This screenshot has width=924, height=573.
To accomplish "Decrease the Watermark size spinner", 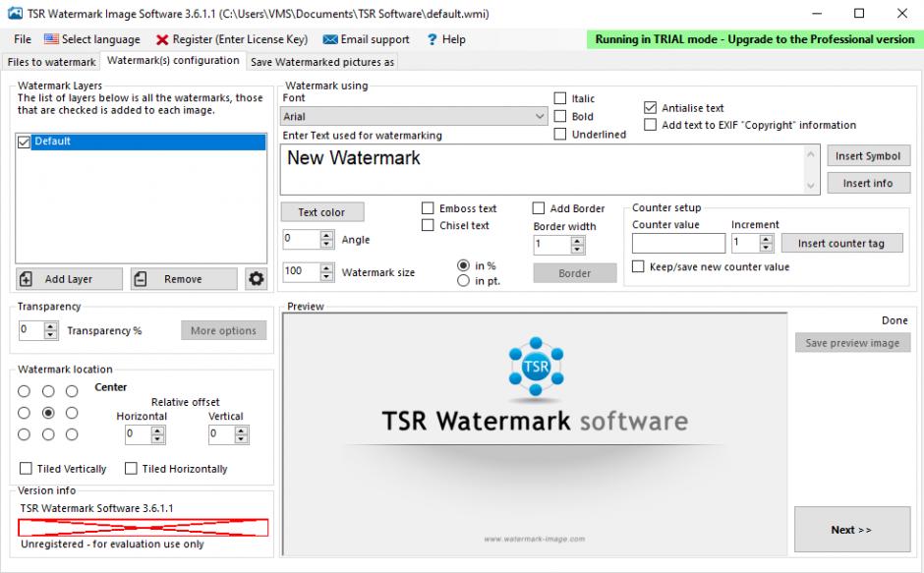I will tap(326, 276).
